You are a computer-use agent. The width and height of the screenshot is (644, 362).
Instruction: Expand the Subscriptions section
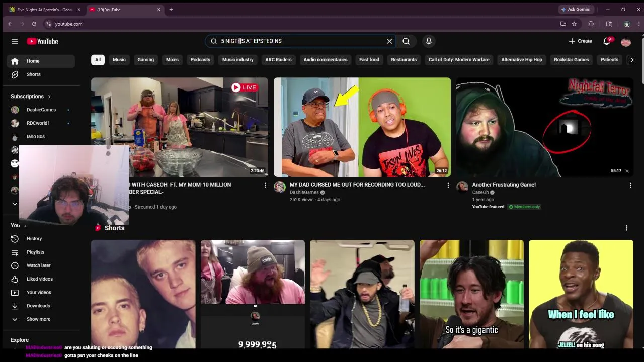click(x=31, y=96)
